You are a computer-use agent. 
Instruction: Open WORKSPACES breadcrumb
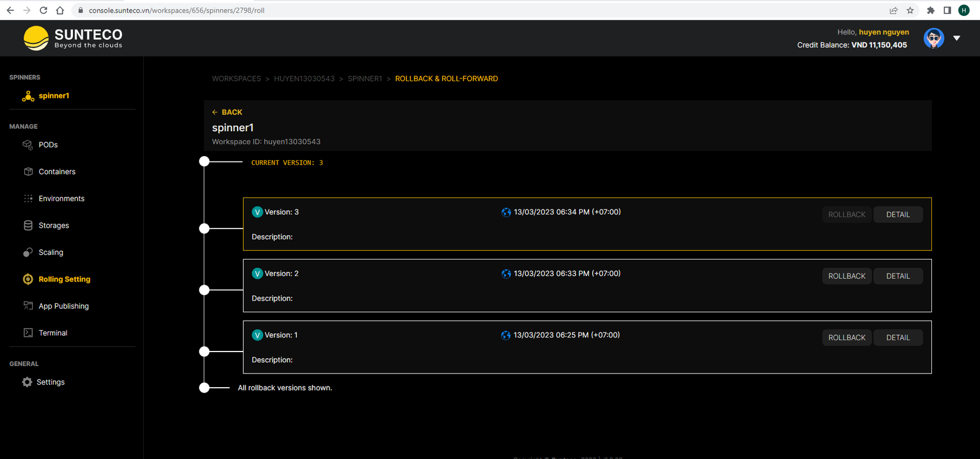click(x=236, y=79)
